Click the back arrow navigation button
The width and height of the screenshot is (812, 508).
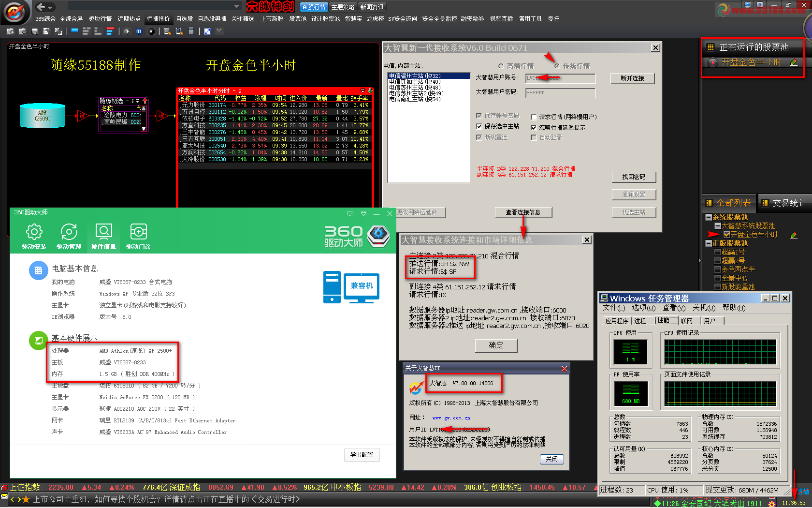41,7
